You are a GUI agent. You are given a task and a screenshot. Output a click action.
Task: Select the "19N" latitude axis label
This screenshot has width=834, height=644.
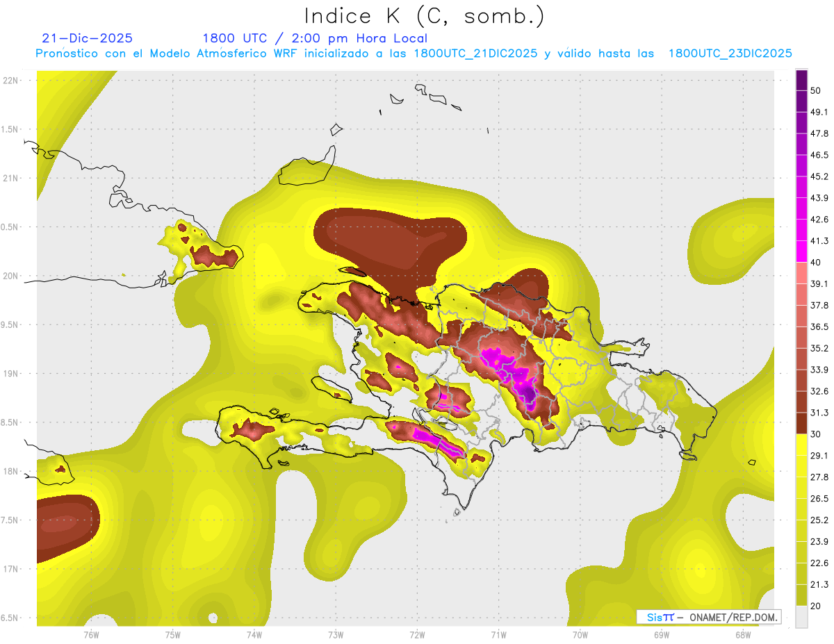10,373
